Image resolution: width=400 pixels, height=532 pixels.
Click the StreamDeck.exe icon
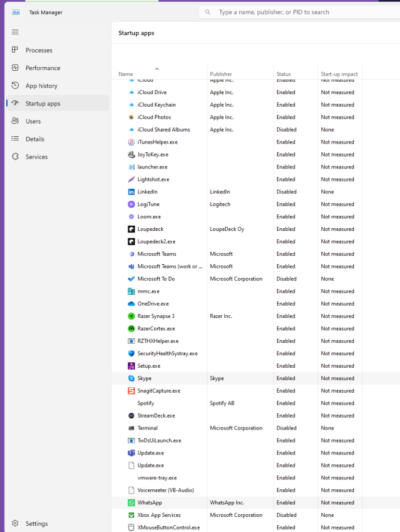(x=131, y=416)
